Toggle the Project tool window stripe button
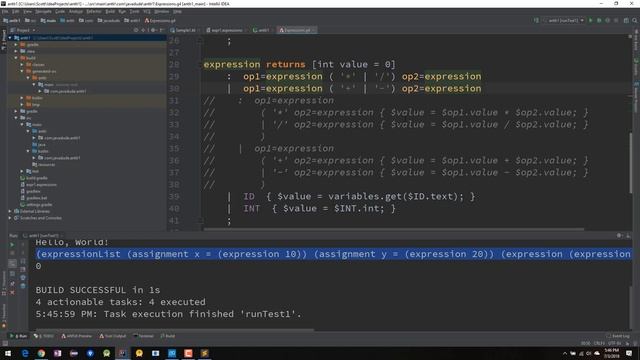The width and height of the screenshot is (640, 360). pos(4,39)
